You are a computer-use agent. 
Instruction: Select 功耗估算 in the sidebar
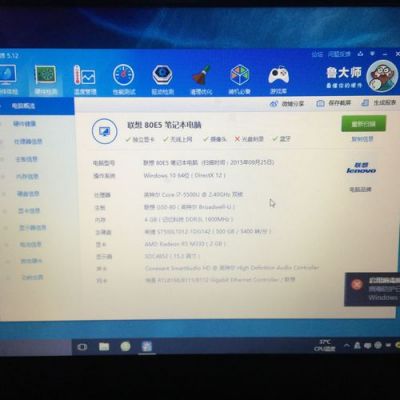coord(32,277)
